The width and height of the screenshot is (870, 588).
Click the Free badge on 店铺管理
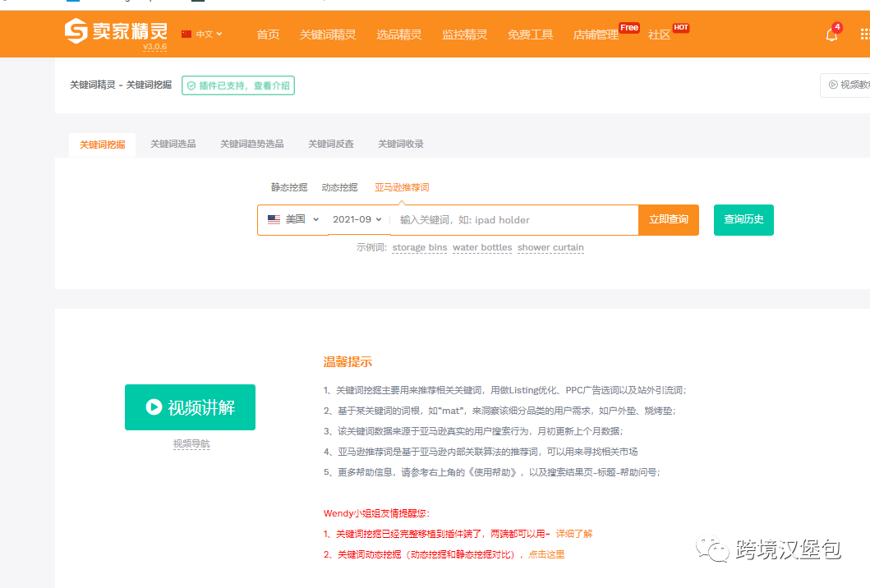[628, 27]
